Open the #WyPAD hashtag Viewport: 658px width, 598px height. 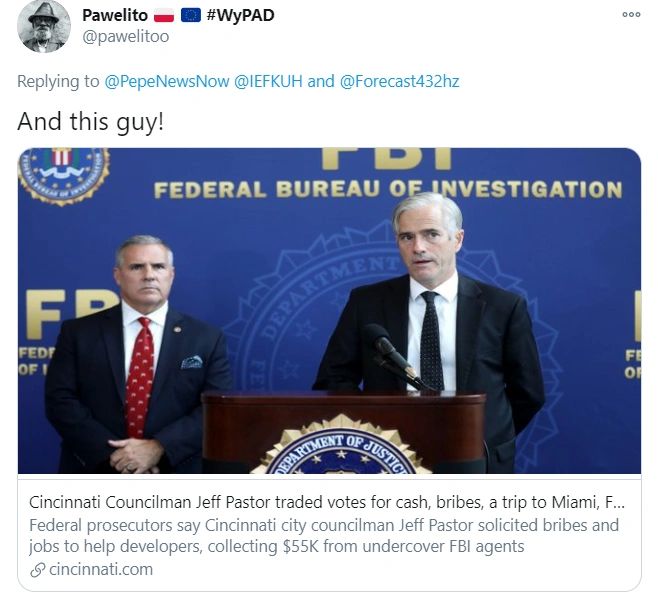click(240, 16)
